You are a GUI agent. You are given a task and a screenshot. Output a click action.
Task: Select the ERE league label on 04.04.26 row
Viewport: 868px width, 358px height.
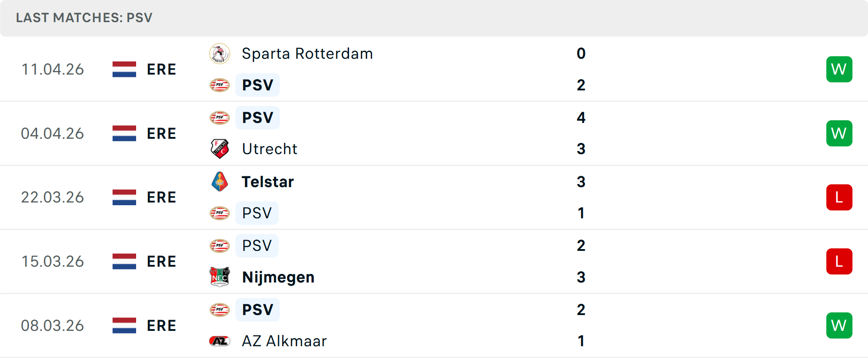coord(161,133)
